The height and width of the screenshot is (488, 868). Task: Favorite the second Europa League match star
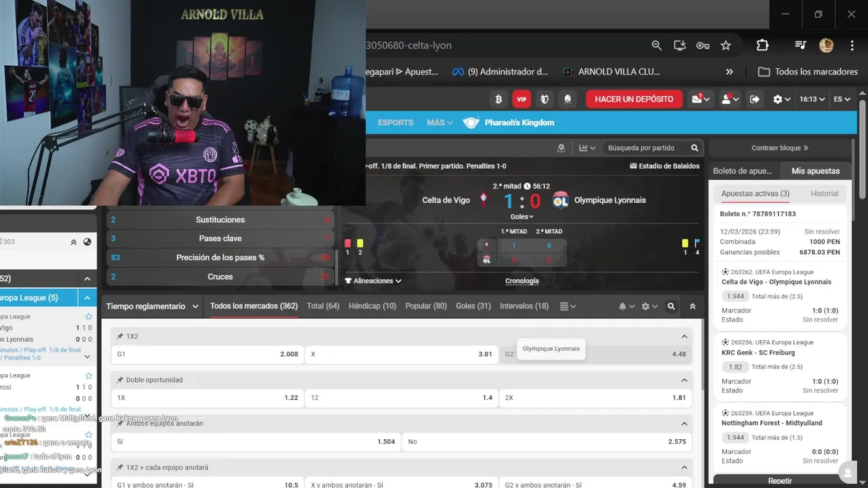click(x=88, y=375)
